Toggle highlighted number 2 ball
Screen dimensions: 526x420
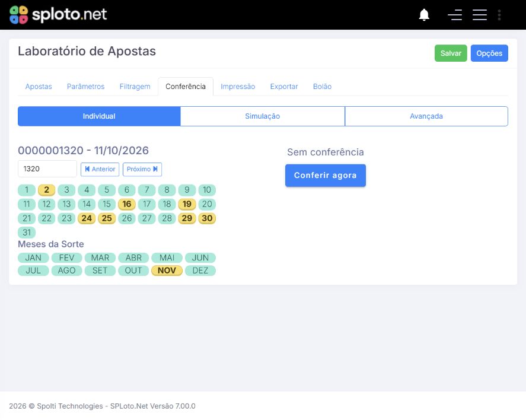(x=47, y=190)
